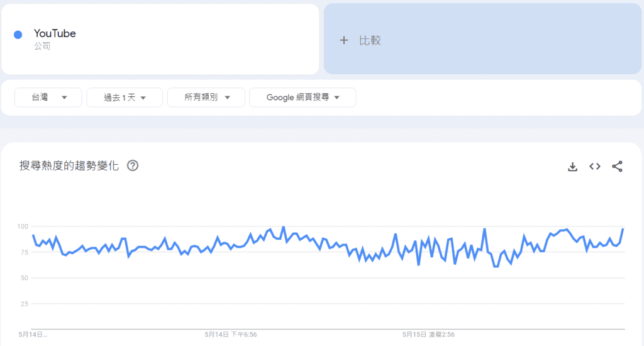Add a comparison term via 比較

click(482, 39)
